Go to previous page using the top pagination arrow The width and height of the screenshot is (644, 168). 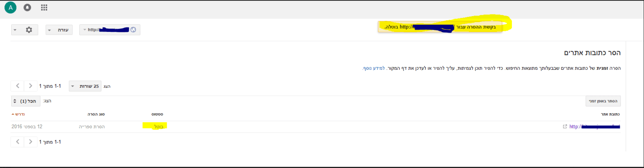pos(17,86)
